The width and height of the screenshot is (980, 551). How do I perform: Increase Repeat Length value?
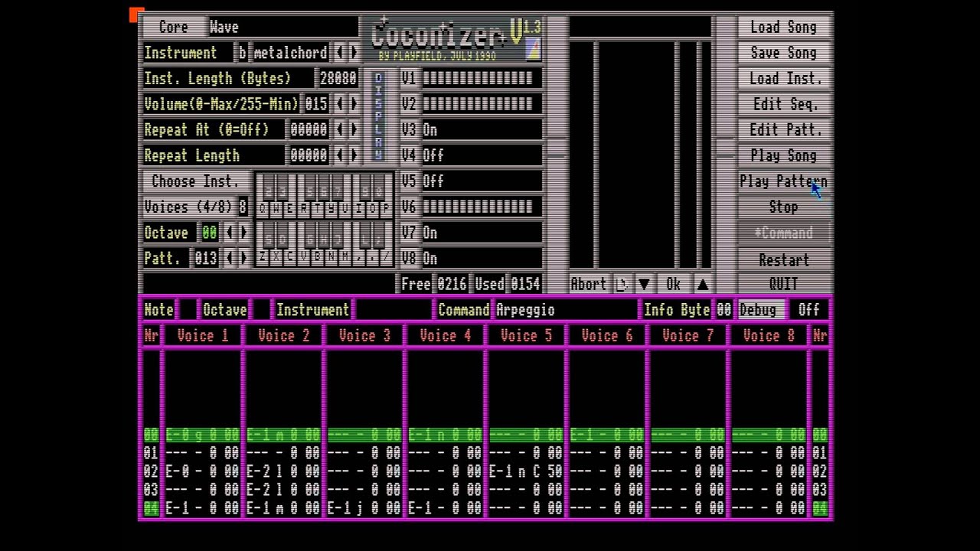(x=353, y=155)
